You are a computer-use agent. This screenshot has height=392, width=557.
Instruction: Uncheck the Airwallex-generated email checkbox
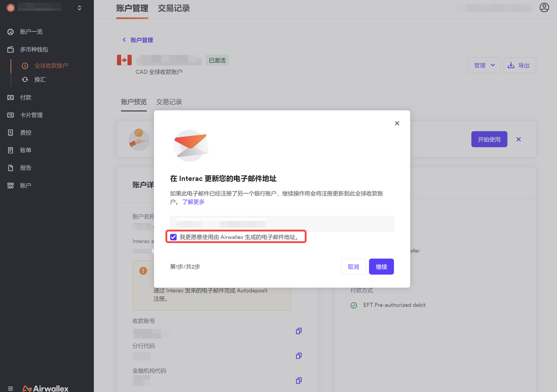coord(173,237)
